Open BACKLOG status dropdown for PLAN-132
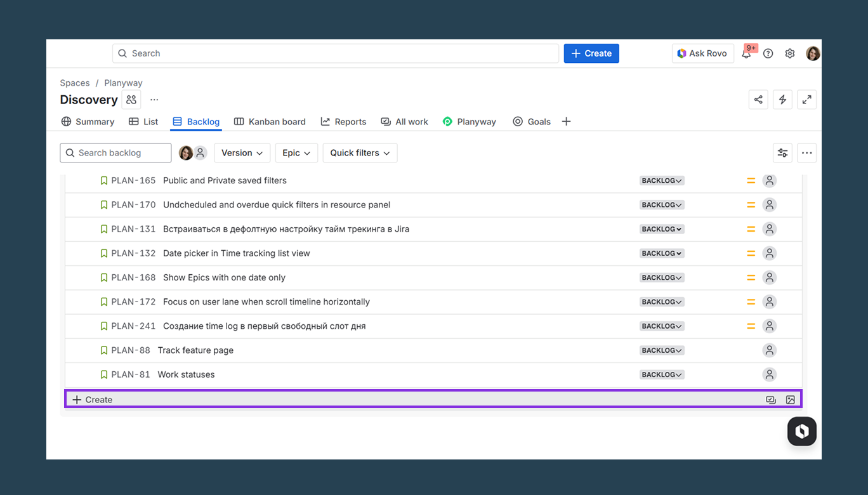 point(662,253)
